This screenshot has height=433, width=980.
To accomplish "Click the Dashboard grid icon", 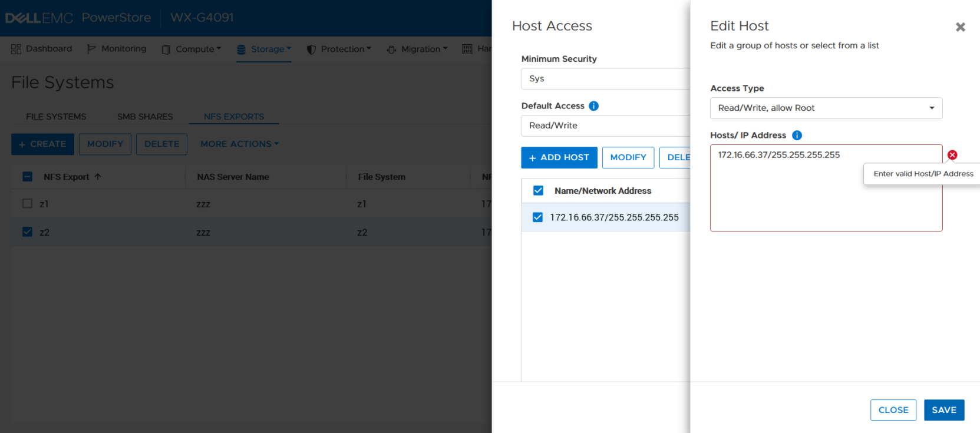I will coord(16,49).
